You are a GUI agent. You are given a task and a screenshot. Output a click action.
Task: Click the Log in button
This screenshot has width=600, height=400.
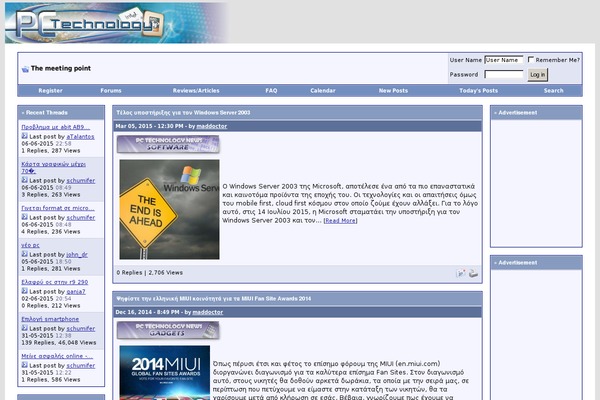[x=538, y=75]
